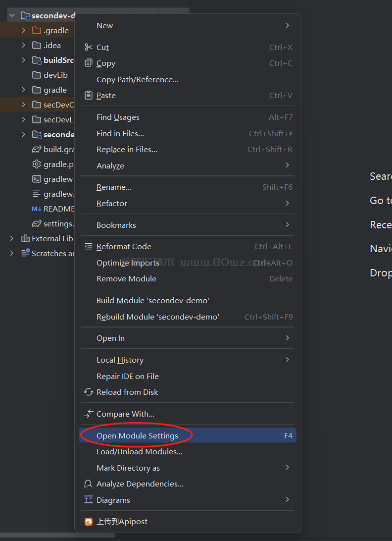This screenshot has width=392, height=541.
Task: Collapse the secondev-demo project root
Action: [x=12, y=16]
